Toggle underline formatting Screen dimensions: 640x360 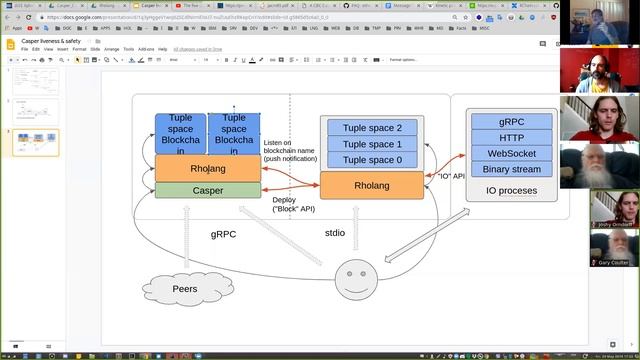pos(244,60)
